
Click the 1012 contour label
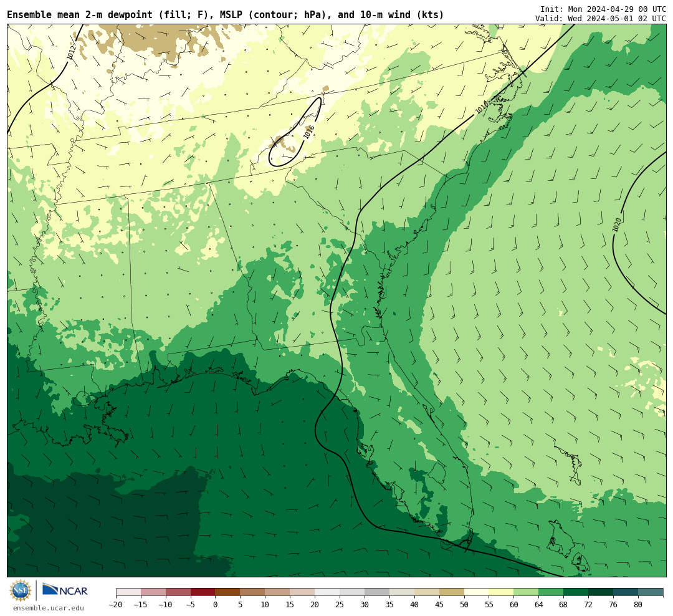click(x=71, y=52)
